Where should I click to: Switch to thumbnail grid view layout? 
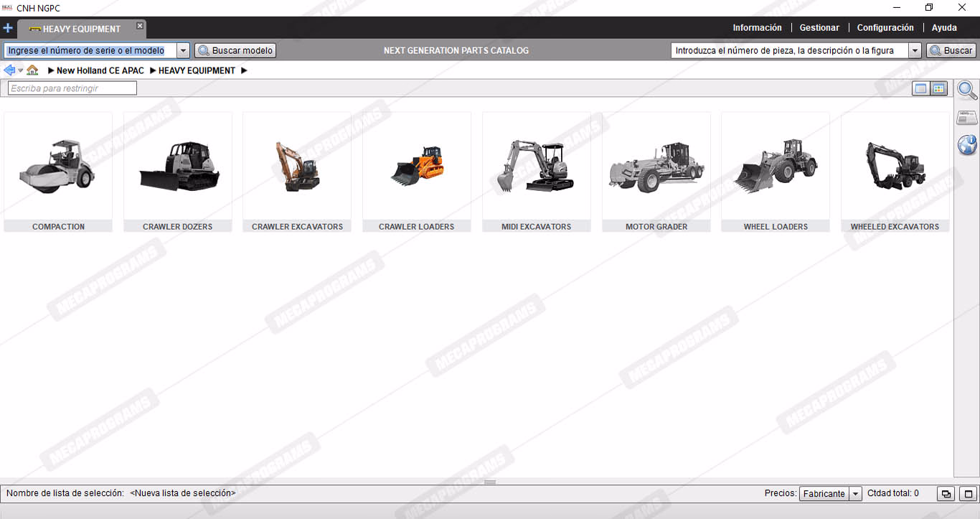point(938,88)
